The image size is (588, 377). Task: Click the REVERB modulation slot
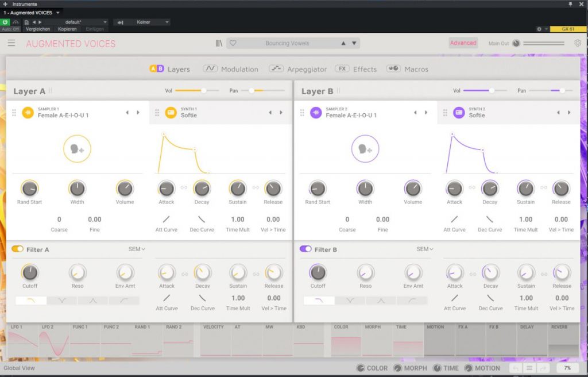(563, 340)
